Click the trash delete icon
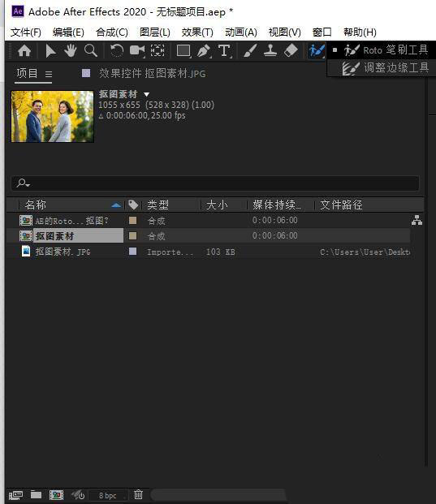This screenshot has width=436, height=504. point(138,494)
